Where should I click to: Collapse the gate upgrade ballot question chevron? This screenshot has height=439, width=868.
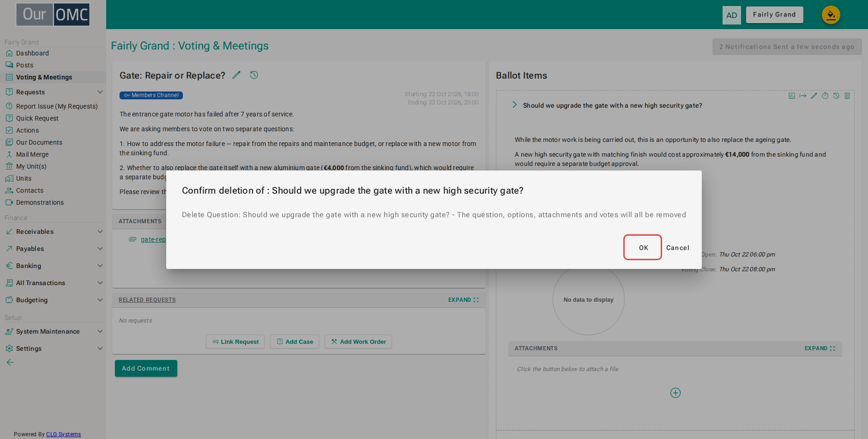tap(514, 105)
